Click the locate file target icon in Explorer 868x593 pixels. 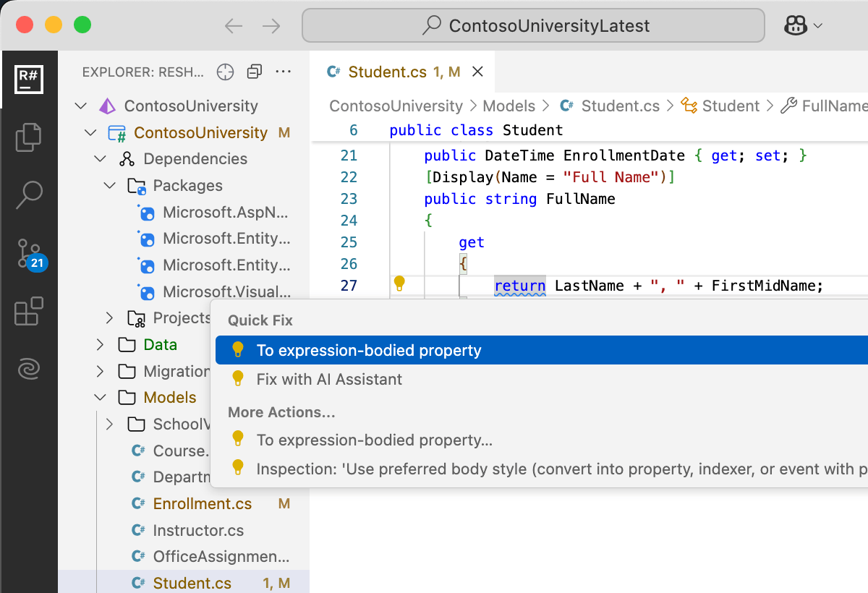pyautogui.click(x=226, y=72)
